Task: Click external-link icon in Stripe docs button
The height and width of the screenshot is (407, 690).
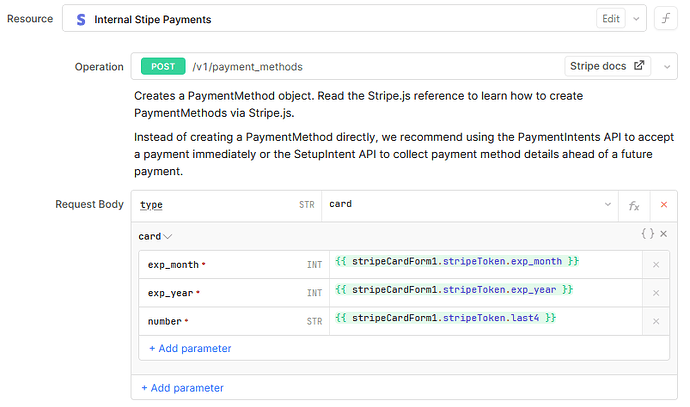Action: click(639, 66)
